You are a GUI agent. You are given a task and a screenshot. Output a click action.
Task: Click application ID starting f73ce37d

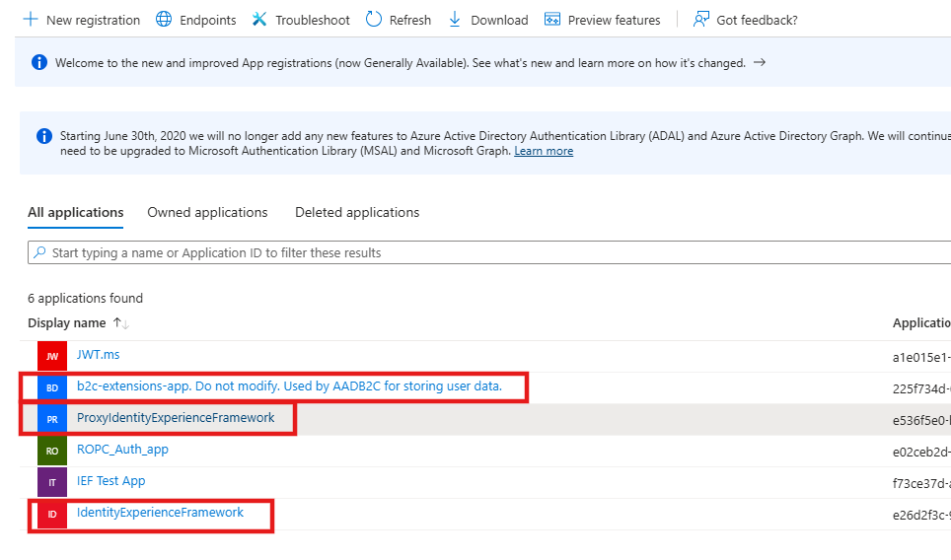pos(921,484)
